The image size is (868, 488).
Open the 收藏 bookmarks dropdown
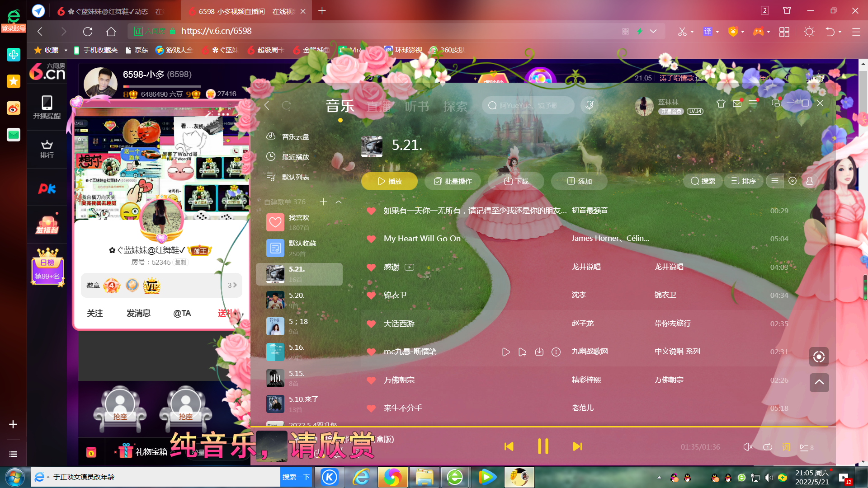66,50
